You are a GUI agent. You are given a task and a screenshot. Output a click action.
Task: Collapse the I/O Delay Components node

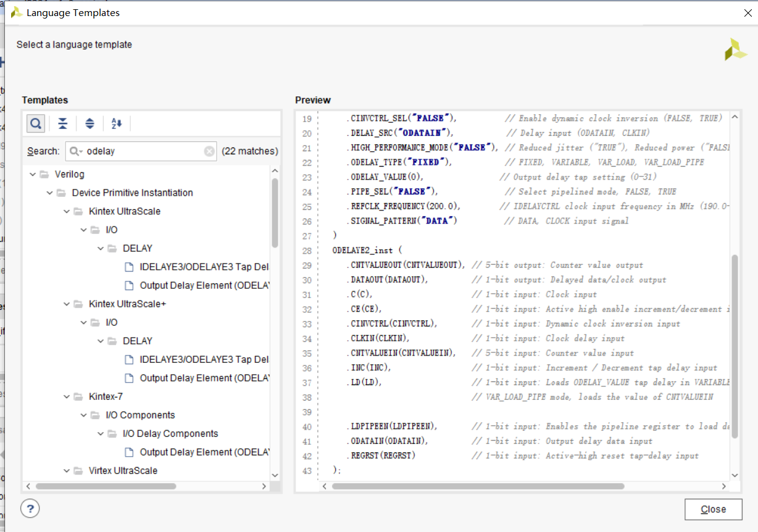coord(101,433)
